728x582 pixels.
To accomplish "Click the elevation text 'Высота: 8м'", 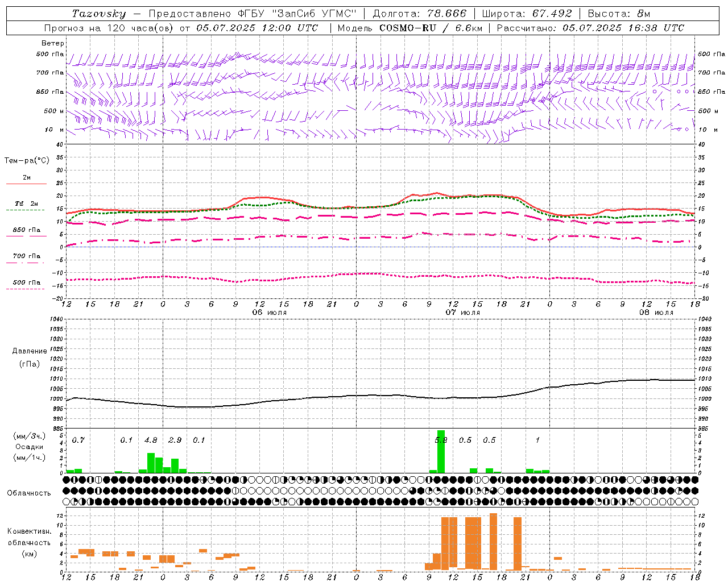I will point(619,14).
